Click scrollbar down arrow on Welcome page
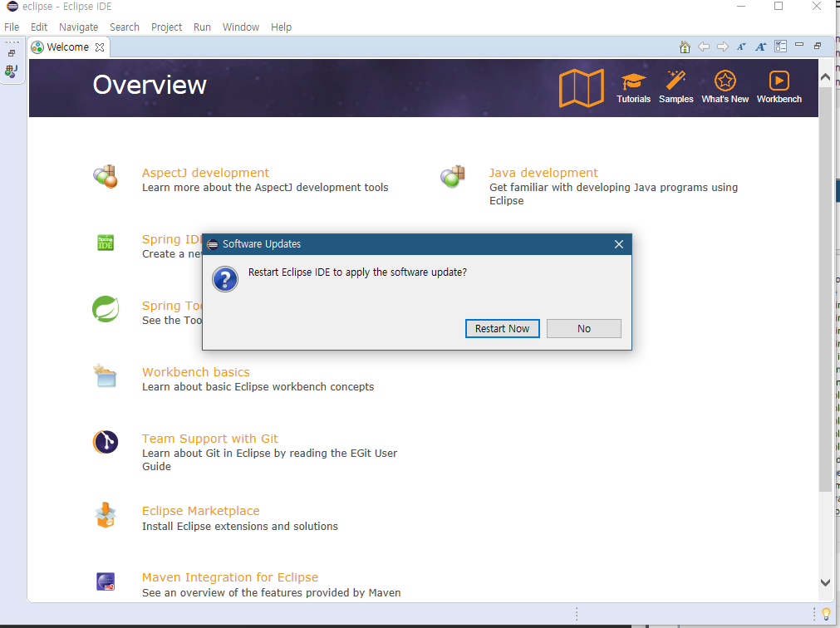Viewport: 840px width, 628px height. point(825,582)
